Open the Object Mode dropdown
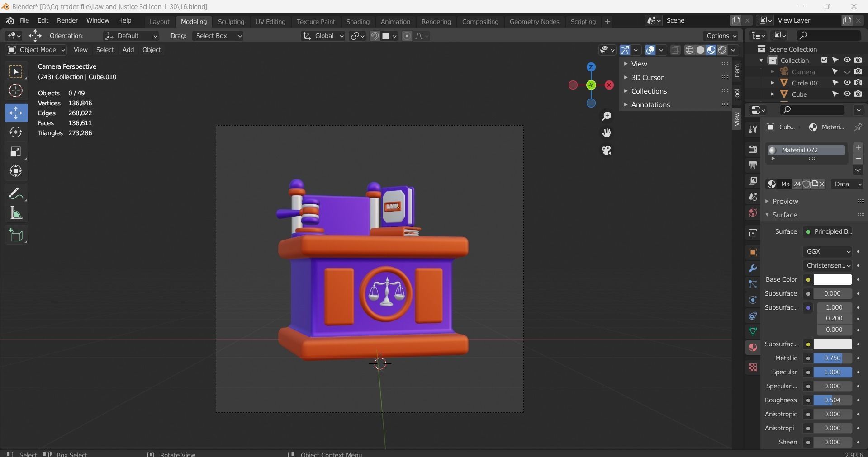 click(36, 50)
